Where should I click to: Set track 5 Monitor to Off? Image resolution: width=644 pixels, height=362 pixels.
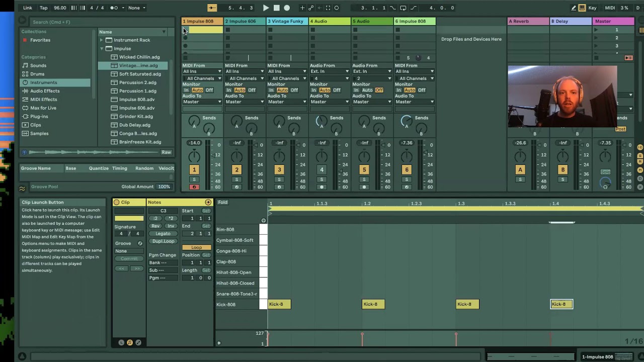pyautogui.click(x=379, y=90)
